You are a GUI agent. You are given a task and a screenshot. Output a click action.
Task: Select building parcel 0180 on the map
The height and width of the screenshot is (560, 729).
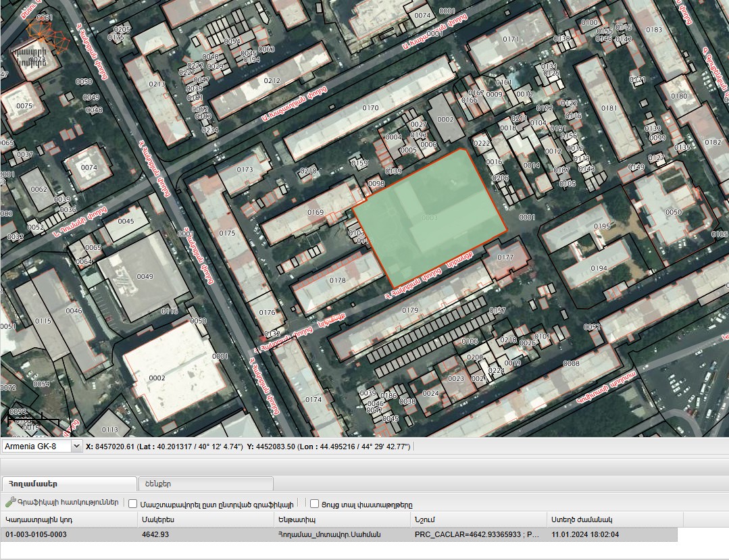pyautogui.click(x=679, y=96)
